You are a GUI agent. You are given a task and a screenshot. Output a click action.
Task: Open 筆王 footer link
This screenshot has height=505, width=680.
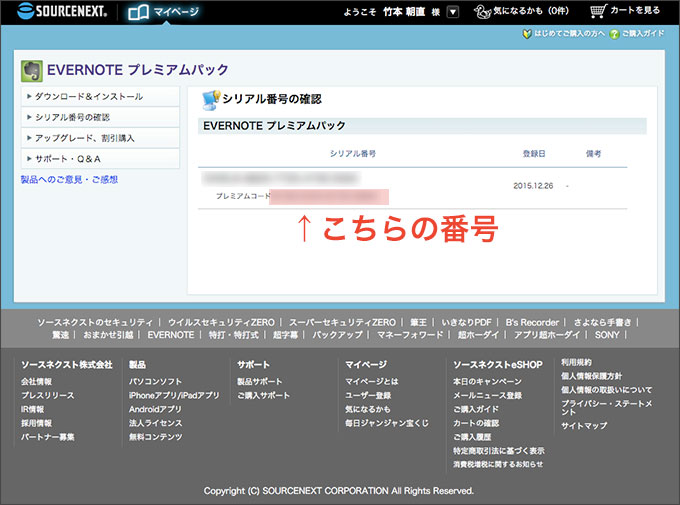click(418, 322)
